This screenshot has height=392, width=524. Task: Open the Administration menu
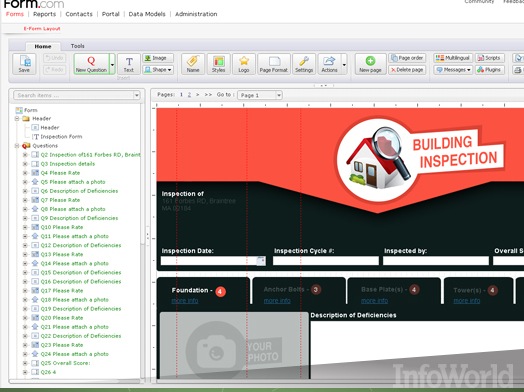196,14
